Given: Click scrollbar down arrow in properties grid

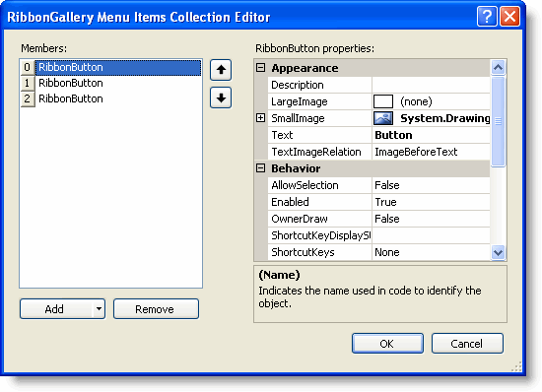Looking at the screenshot, I should click(498, 252).
